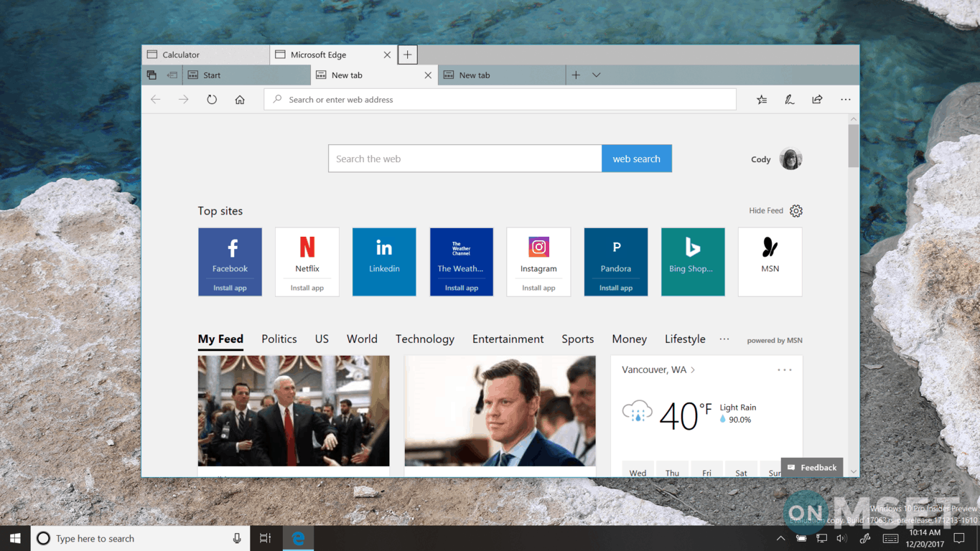The width and height of the screenshot is (980, 551).
Task: Open Task View on taskbar
Action: click(x=266, y=538)
